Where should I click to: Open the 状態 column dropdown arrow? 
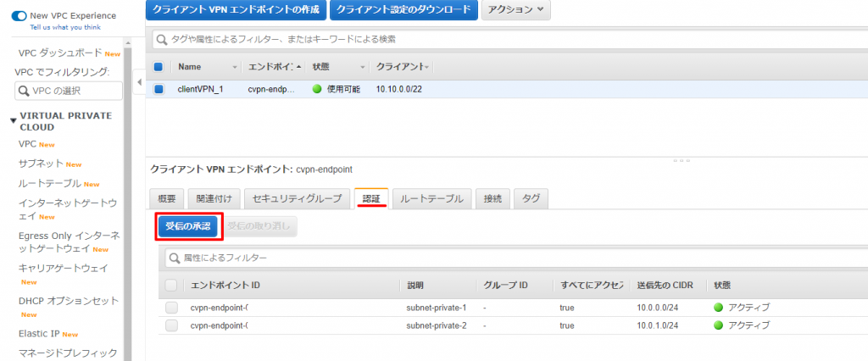363,67
